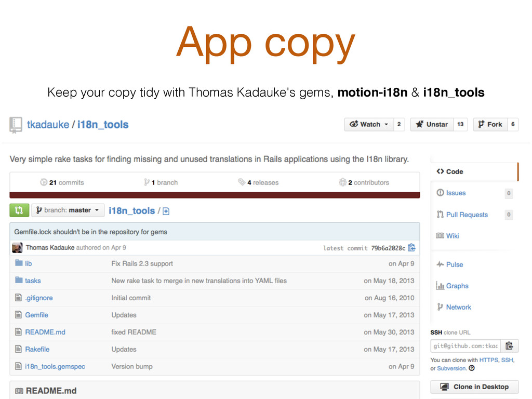Image resolution: width=532 pixels, height=399 pixels.
Task: Switch clone URL to SSH link
Action: click(507, 360)
